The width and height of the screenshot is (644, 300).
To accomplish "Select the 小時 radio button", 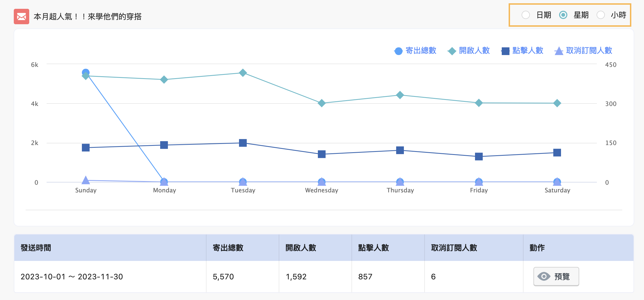I will tap(601, 15).
